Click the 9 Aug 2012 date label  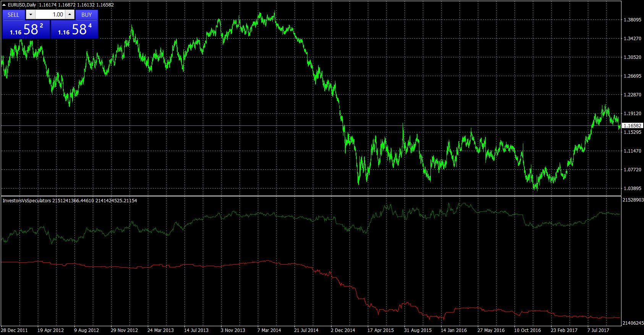coord(86,330)
